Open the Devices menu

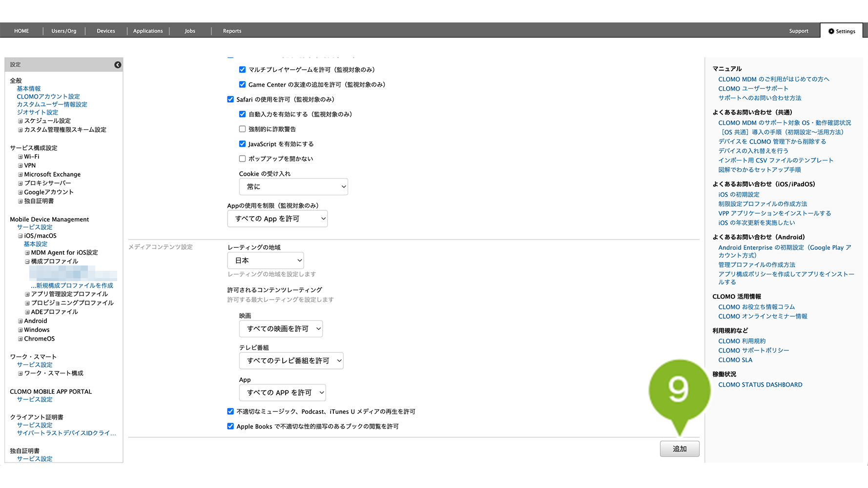point(106,31)
